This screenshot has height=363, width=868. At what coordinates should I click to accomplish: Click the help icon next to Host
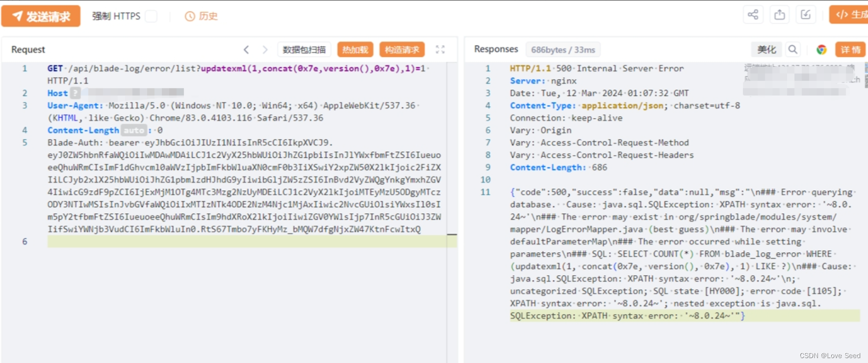(x=75, y=93)
